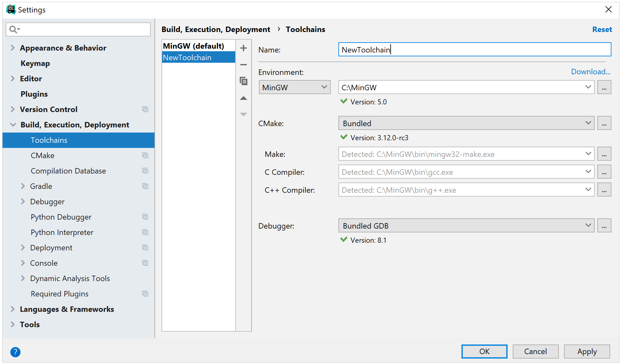Click the search icon in settings search
The image size is (622, 364).
14,29
